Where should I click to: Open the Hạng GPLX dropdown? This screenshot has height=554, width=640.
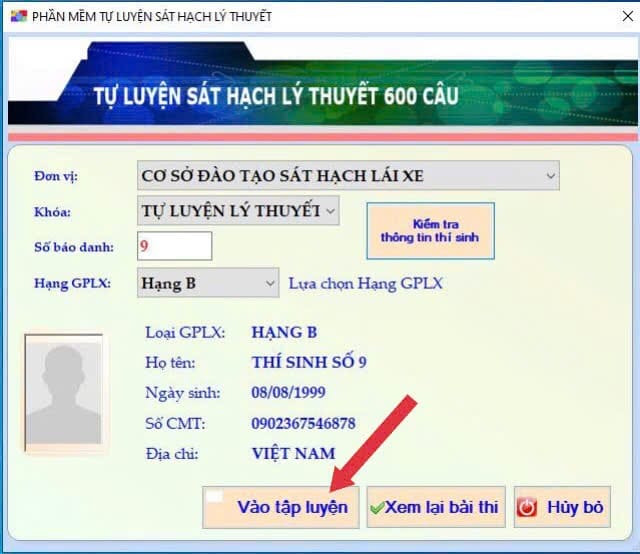[208, 283]
